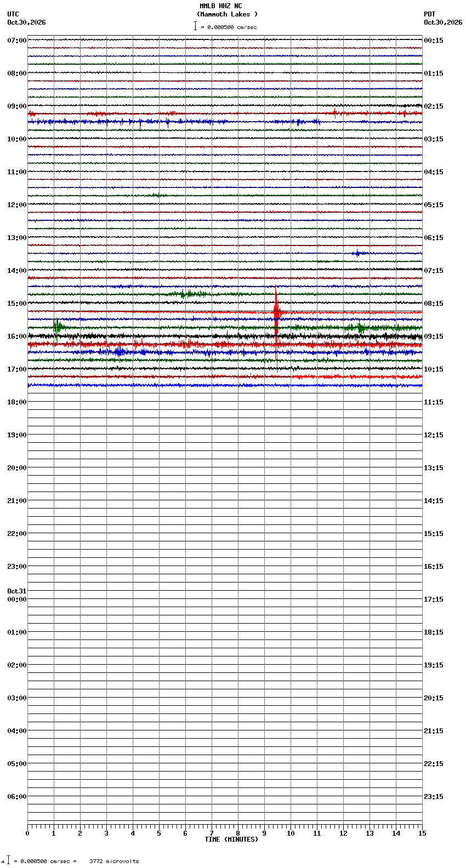Click the 5 minute tick label
This screenshot has height=868, width=466.
click(x=159, y=833)
